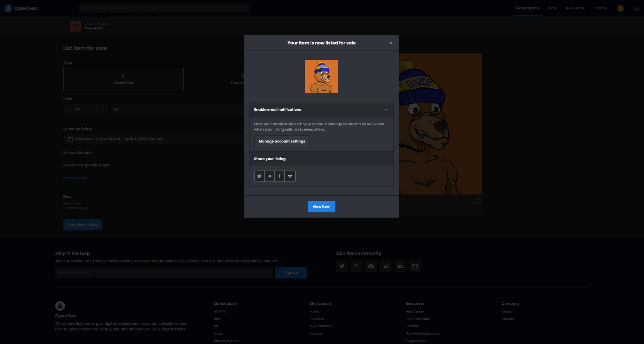Viewport: 644px width, 344px height.
Task: Share listing on Twitter from dialog
Action: (x=259, y=176)
